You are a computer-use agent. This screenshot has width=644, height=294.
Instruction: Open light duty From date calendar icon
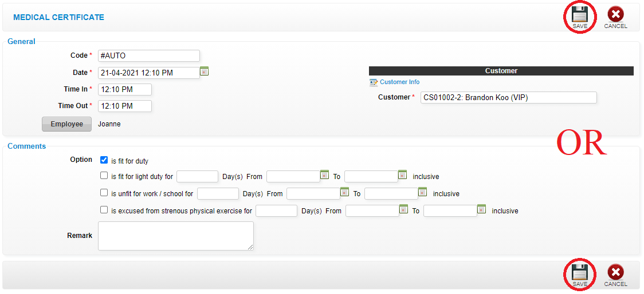click(x=324, y=174)
